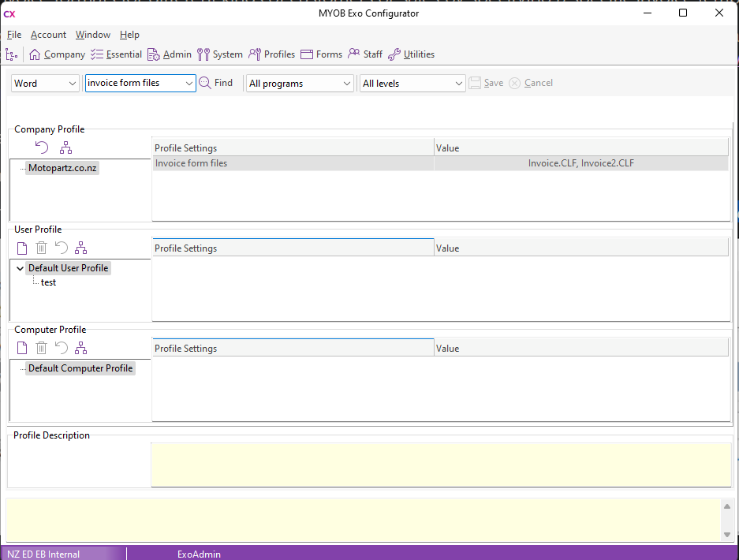Click the new User Profile icon
The height and width of the screenshot is (560, 739).
22,248
